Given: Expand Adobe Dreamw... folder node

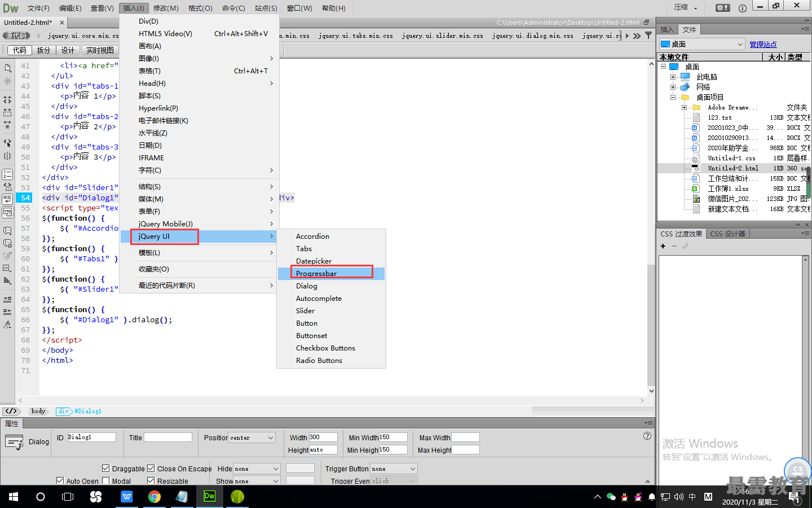Looking at the screenshot, I should [x=684, y=107].
